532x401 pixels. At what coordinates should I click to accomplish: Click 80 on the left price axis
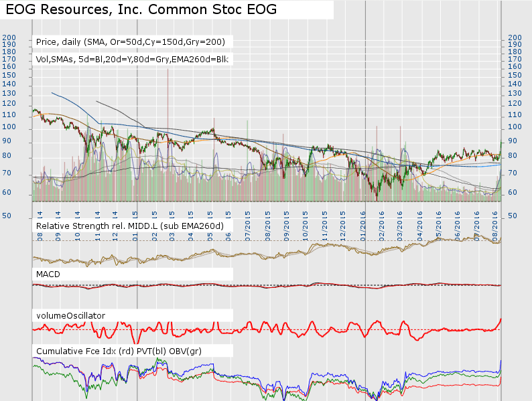[x=7, y=155]
